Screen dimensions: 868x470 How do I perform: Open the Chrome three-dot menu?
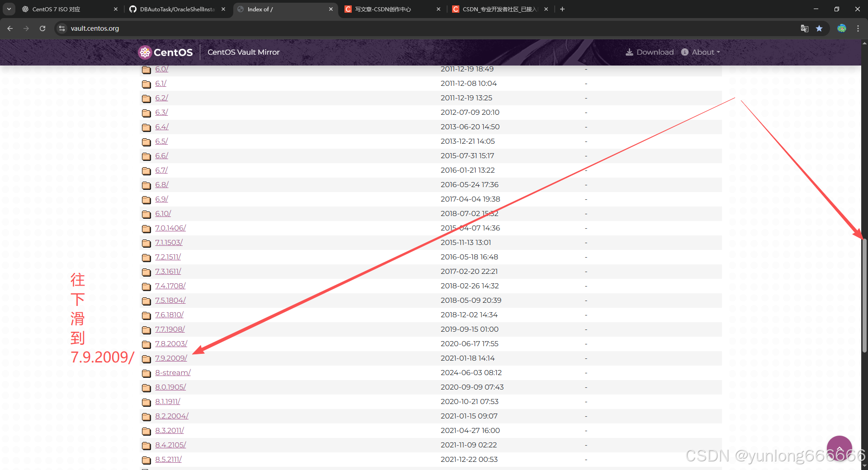858,28
